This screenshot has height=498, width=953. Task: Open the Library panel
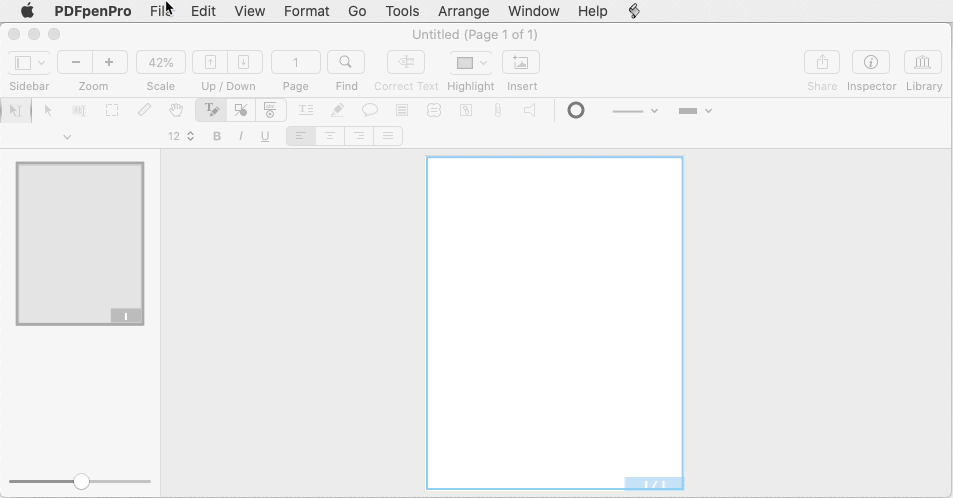(x=922, y=62)
